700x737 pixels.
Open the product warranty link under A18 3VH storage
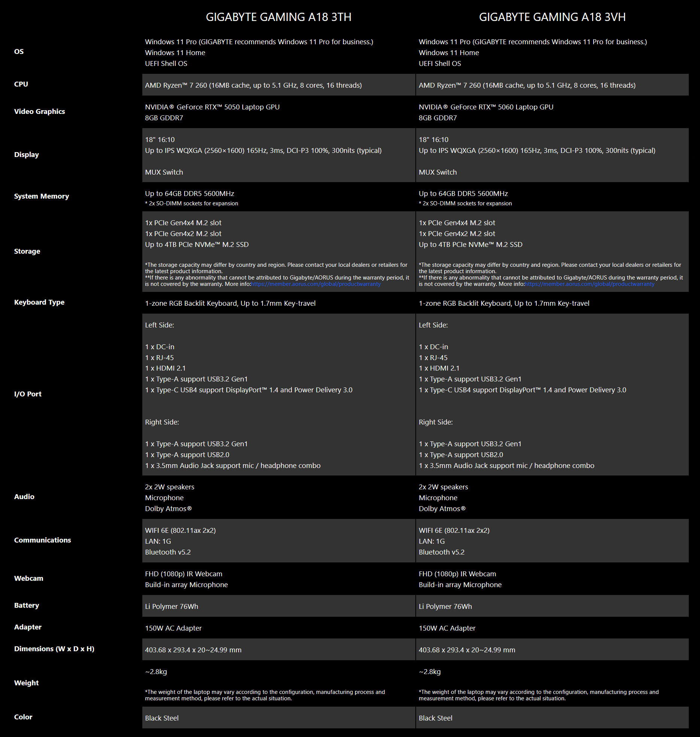(590, 284)
